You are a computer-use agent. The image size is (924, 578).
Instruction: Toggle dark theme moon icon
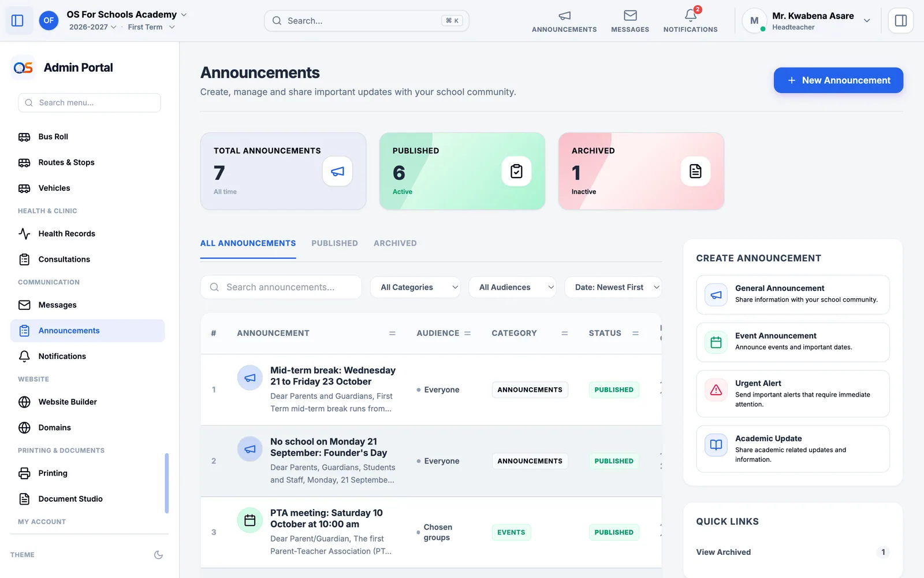tap(158, 555)
